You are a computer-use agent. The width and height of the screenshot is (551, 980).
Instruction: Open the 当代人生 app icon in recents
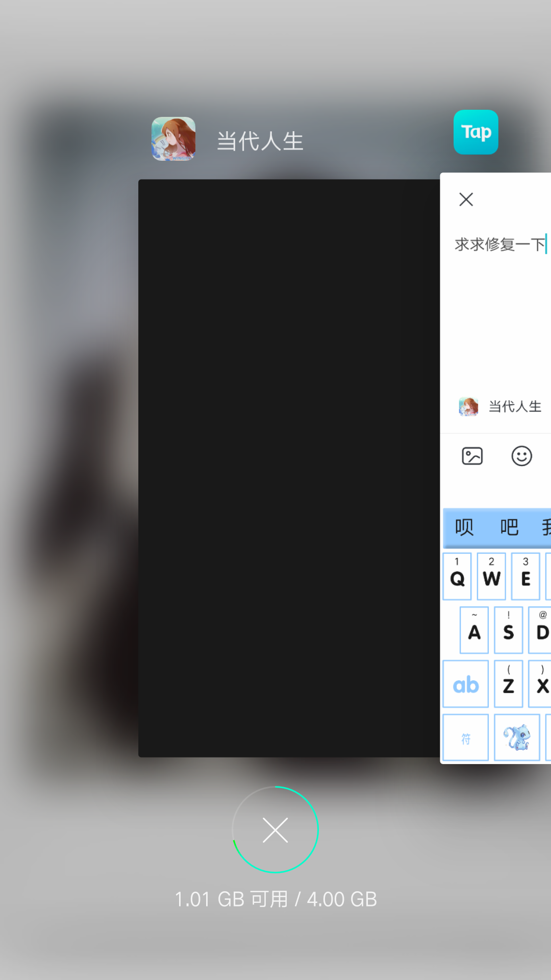(x=173, y=139)
